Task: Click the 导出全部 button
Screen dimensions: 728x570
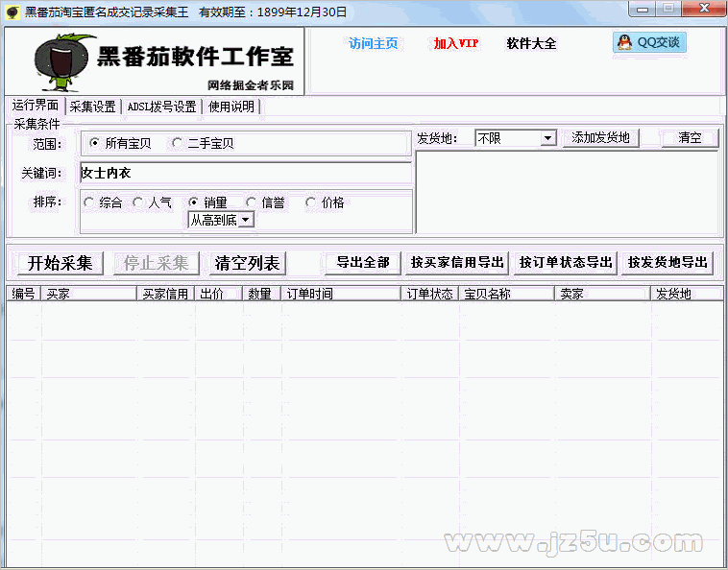Action: (363, 263)
